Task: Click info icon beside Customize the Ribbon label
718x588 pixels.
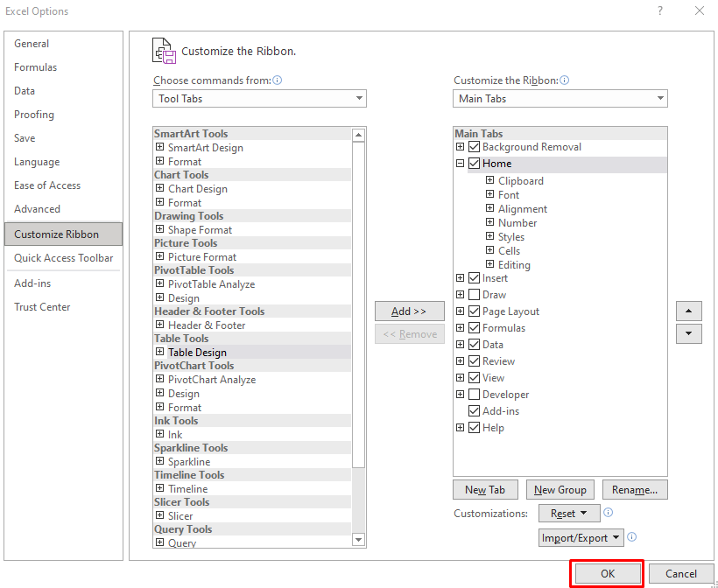Action: [565, 80]
